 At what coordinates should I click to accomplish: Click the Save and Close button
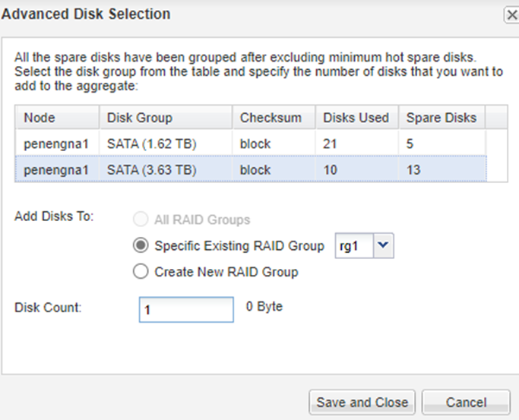point(362,403)
